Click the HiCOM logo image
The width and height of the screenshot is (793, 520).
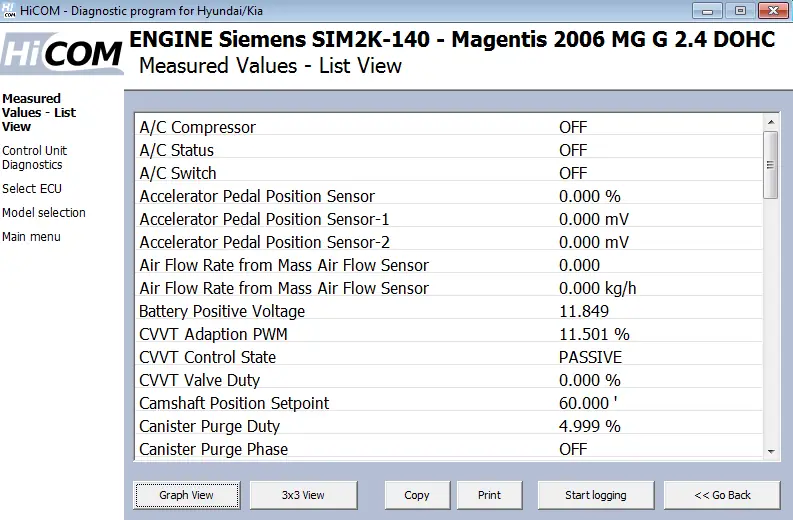[62, 53]
